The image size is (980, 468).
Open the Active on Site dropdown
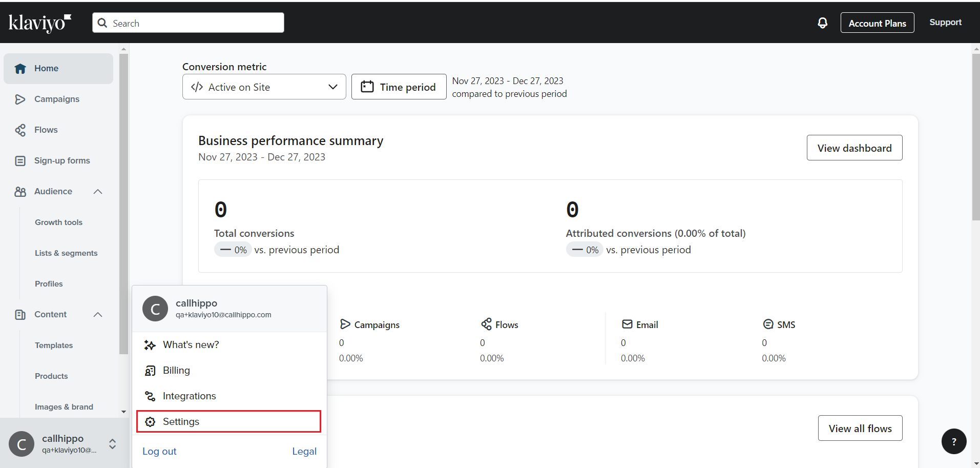[x=264, y=87]
